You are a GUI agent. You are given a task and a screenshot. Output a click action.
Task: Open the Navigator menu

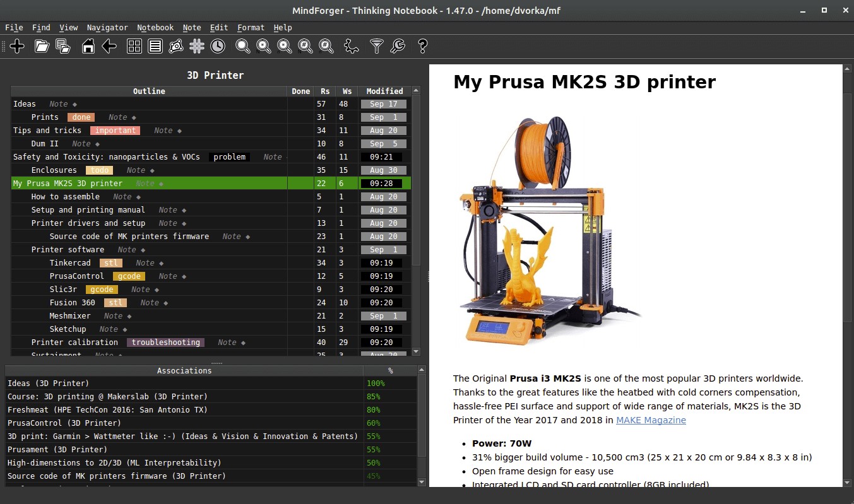pyautogui.click(x=107, y=28)
